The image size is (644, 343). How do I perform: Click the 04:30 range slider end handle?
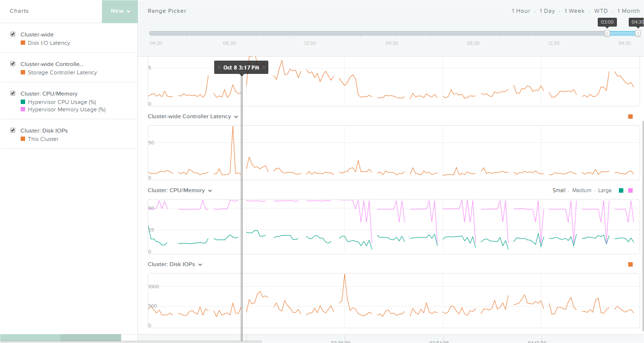638,33
